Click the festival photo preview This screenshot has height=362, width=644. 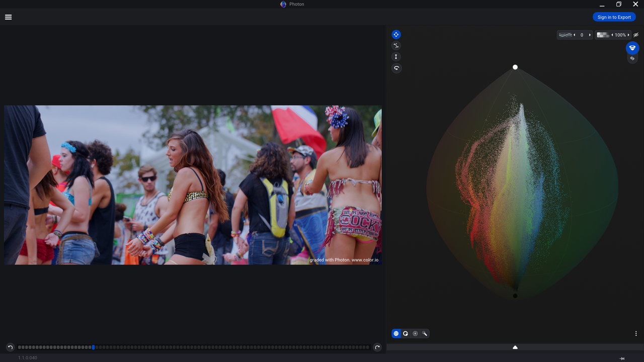click(193, 185)
